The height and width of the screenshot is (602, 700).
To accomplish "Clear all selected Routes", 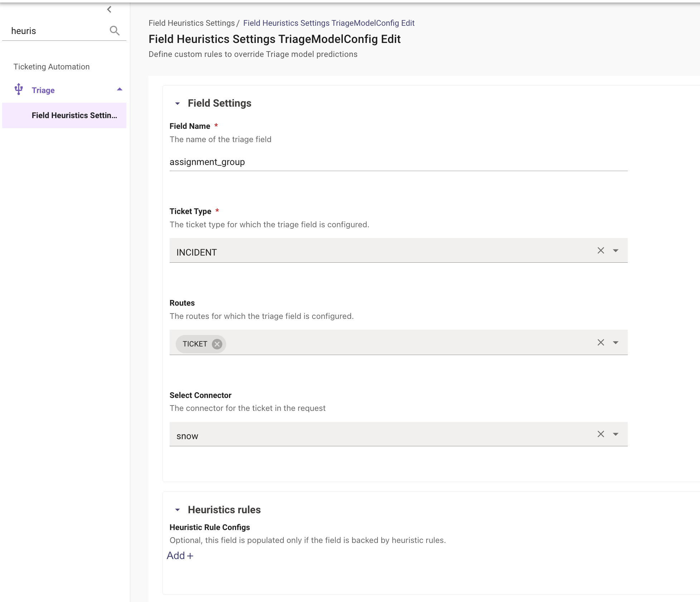I will [601, 343].
